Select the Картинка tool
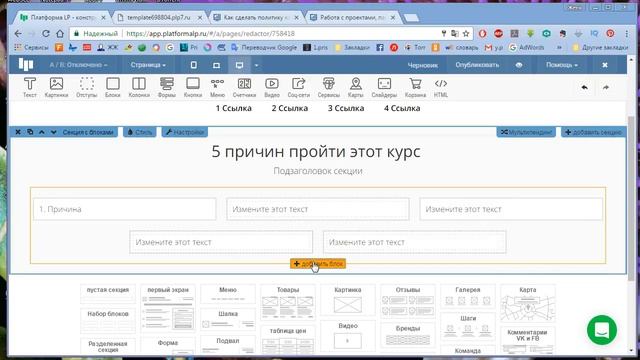640x360 pixels. [x=56, y=87]
